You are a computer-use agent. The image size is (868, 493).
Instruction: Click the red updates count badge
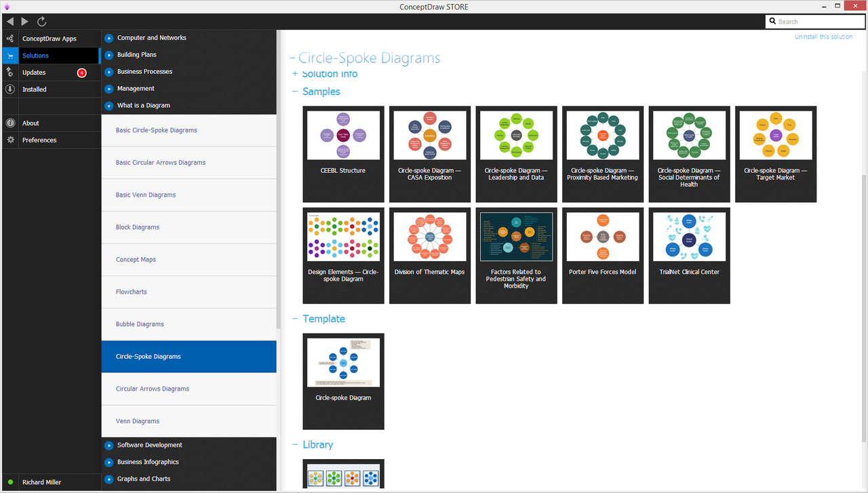82,73
